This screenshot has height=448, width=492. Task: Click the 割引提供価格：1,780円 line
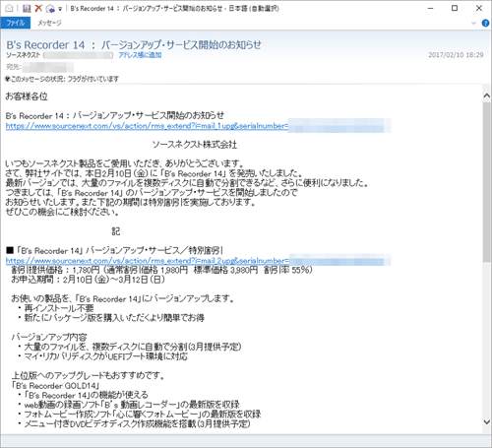pos(161,270)
